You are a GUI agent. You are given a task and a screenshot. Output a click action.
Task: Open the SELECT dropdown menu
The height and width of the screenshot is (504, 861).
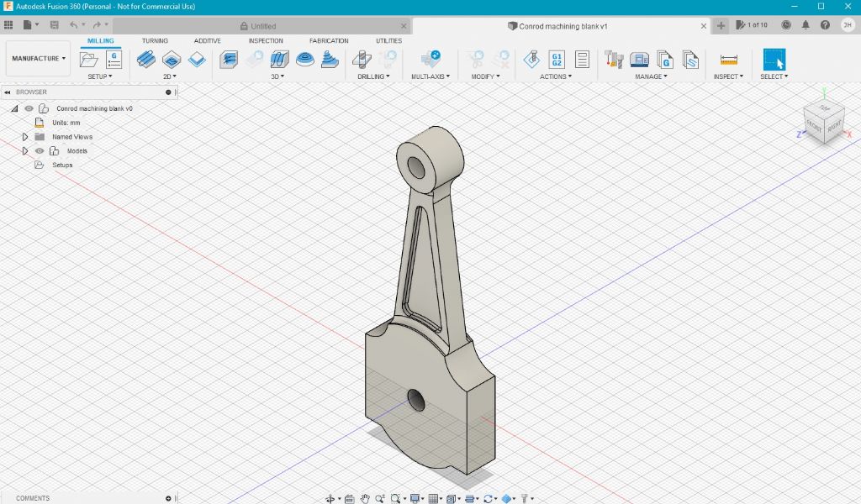pyautogui.click(x=774, y=76)
